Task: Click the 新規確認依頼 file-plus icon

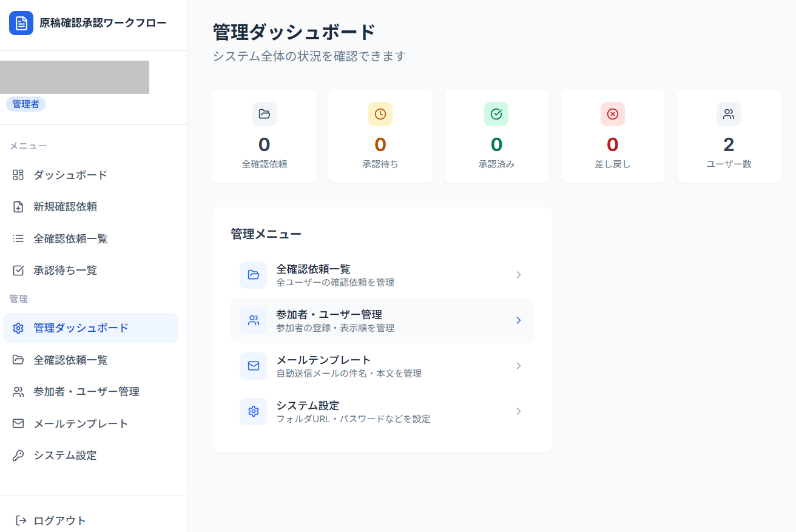Action: [x=18, y=207]
